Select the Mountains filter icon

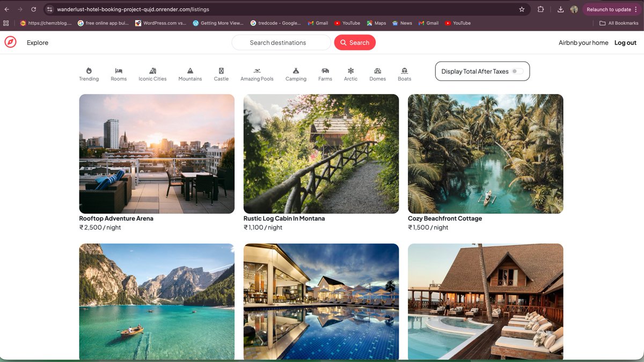(190, 70)
